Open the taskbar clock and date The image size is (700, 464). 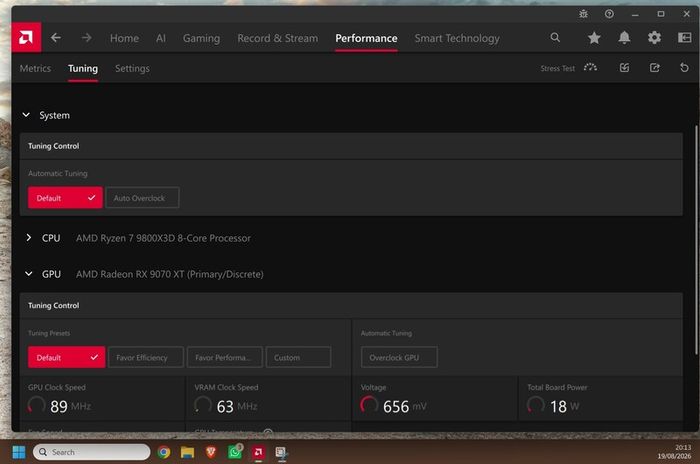click(x=674, y=451)
